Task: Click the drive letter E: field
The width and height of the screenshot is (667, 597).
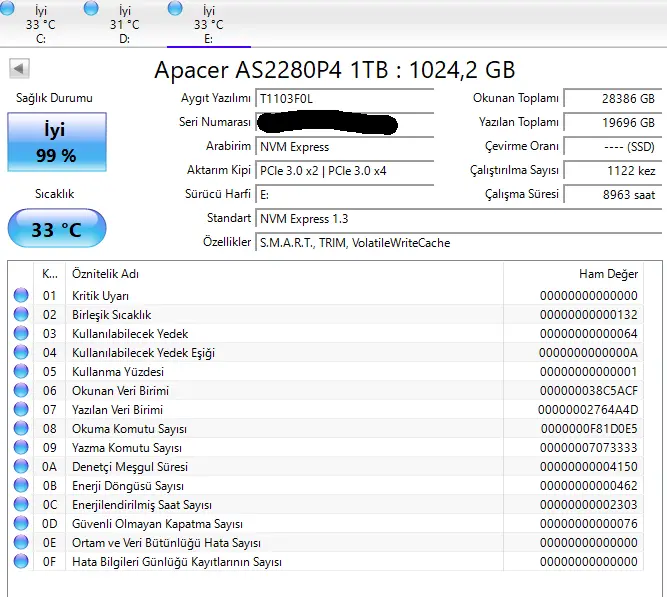Action: (x=345, y=195)
